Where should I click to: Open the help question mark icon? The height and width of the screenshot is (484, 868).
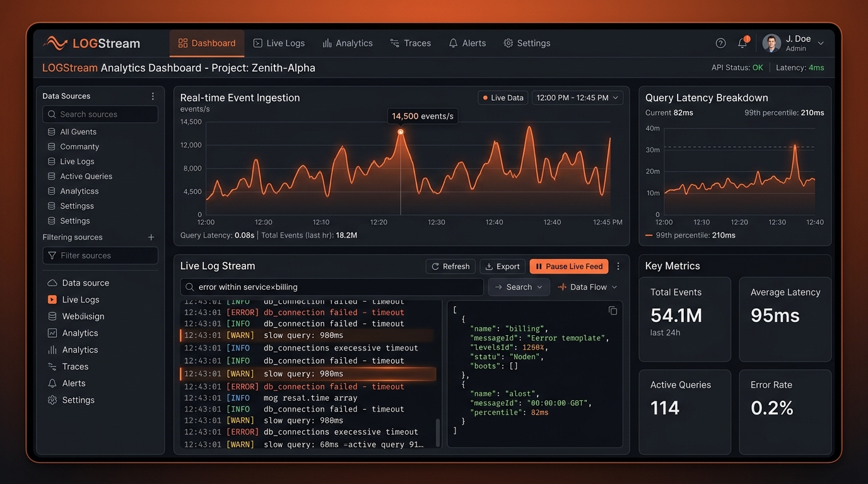pyautogui.click(x=720, y=43)
